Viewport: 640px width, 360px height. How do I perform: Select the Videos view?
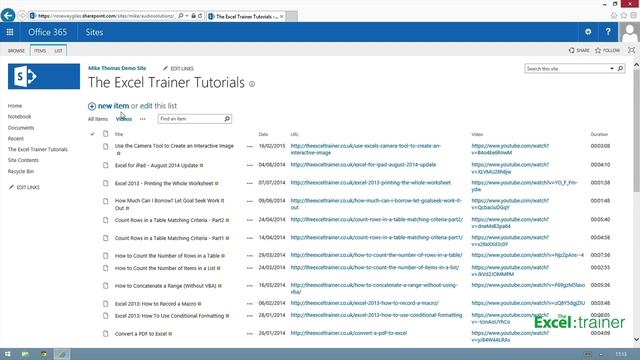click(x=124, y=119)
